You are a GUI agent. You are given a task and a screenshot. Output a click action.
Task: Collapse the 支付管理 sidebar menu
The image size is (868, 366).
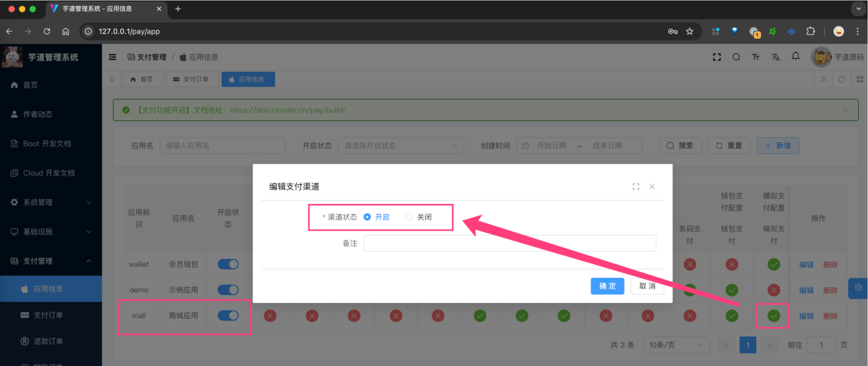coord(51,261)
